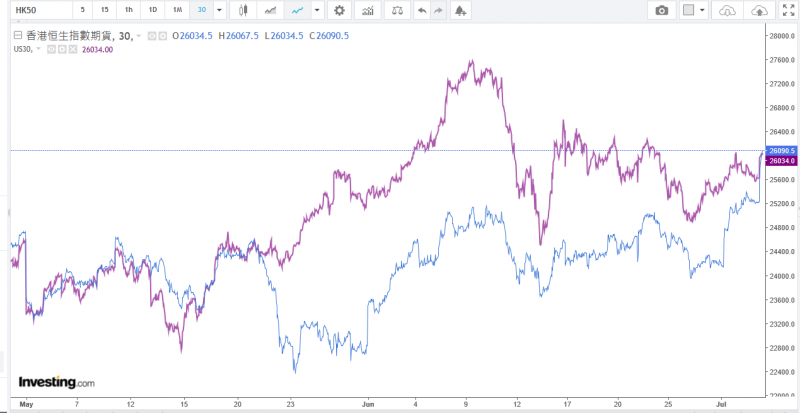Switch to 1D timeframe

coord(152,10)
